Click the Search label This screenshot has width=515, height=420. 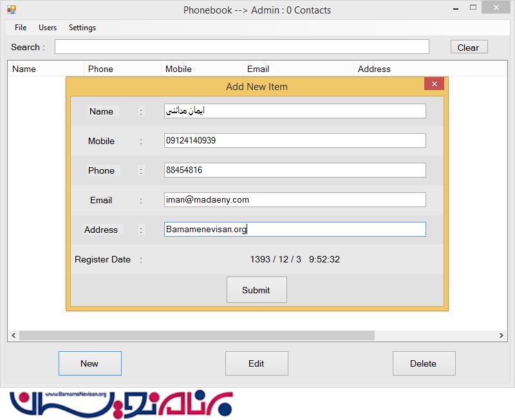click(x=28, y=47)
